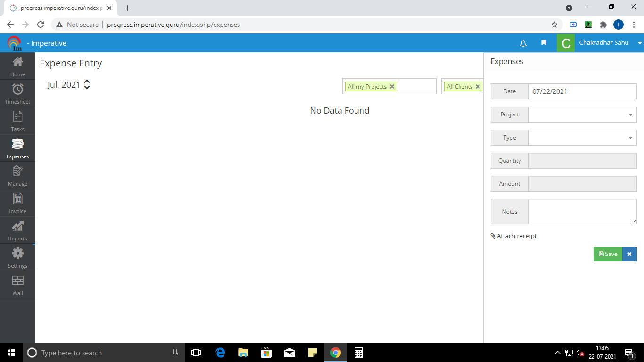Open Timesheet from the sidebar
644x362 pixels.
tap(17, 93)
